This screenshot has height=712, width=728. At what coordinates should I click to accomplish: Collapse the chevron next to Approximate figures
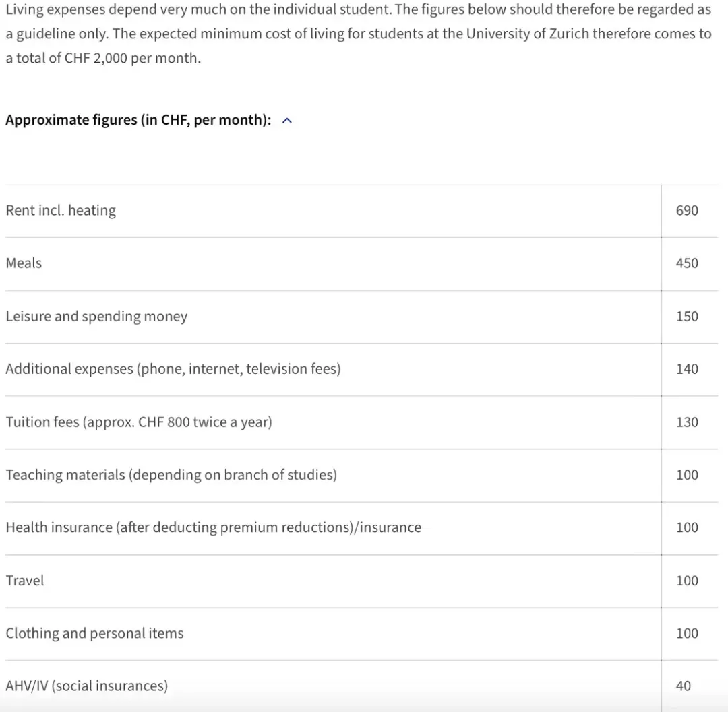287,121
